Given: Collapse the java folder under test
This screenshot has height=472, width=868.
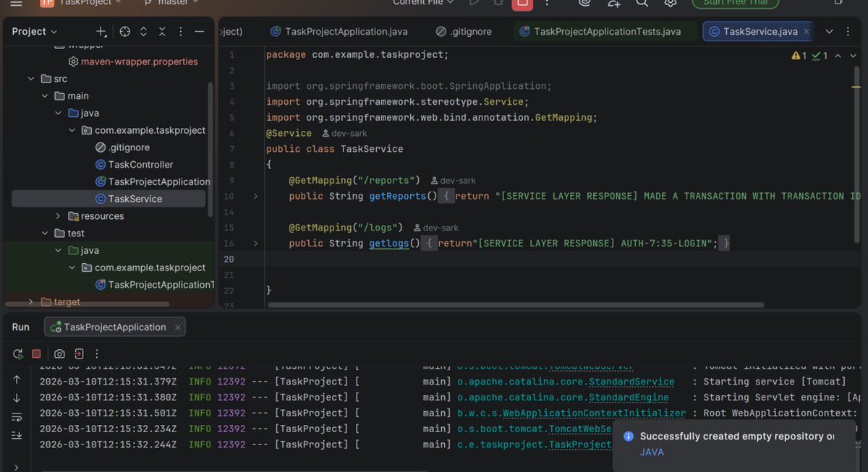Looking at the screenshot, I should click(59, 250).
